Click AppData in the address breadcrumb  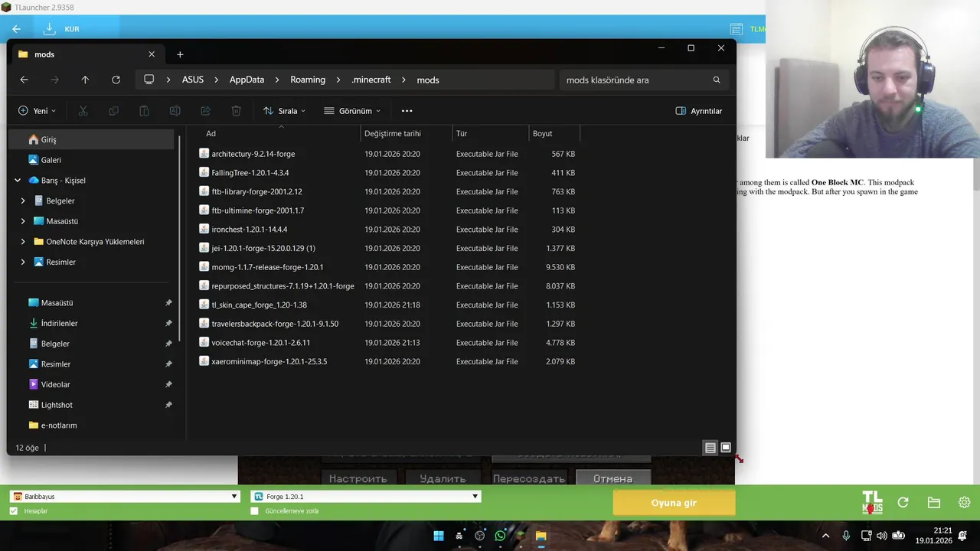(x=247, y=80)
